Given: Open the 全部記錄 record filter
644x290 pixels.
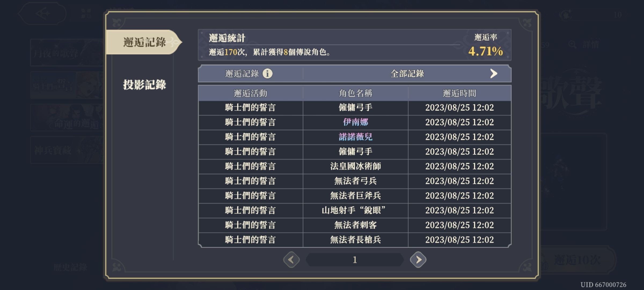Looking at the screenshot, I should [407, 73].
